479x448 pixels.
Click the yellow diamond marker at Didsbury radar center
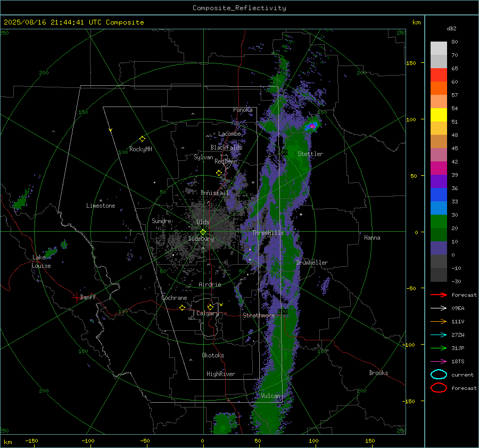[203, 232]
